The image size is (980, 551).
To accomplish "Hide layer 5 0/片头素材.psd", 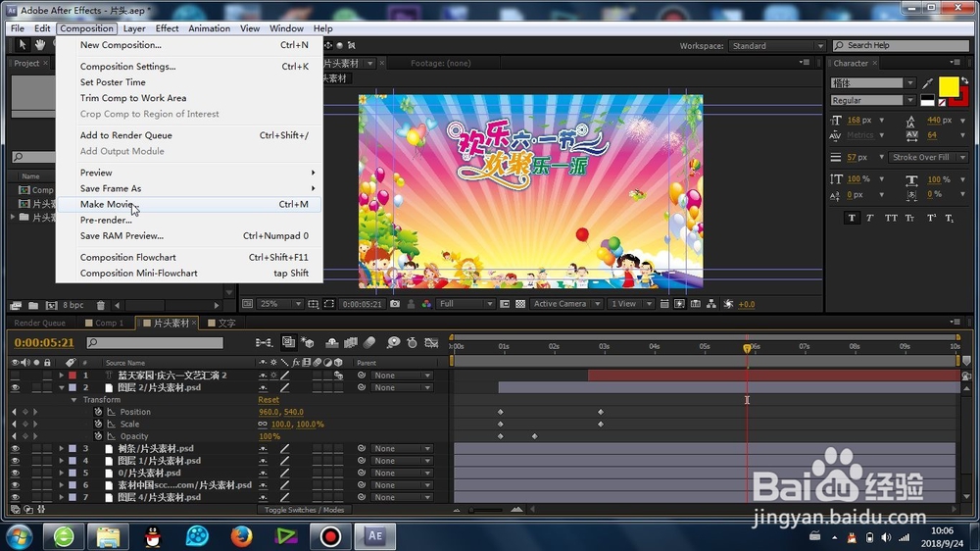I will pos(15,473).
